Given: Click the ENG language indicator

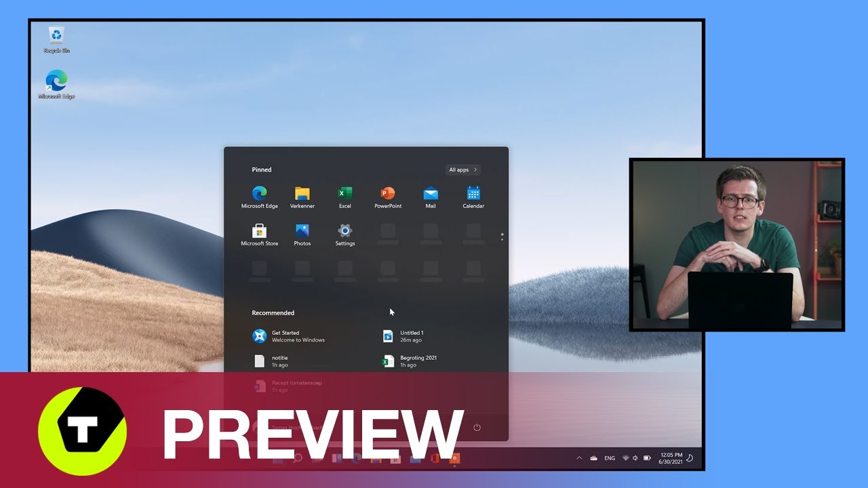Looking at the screenshot, I should (x=610, y=458).
